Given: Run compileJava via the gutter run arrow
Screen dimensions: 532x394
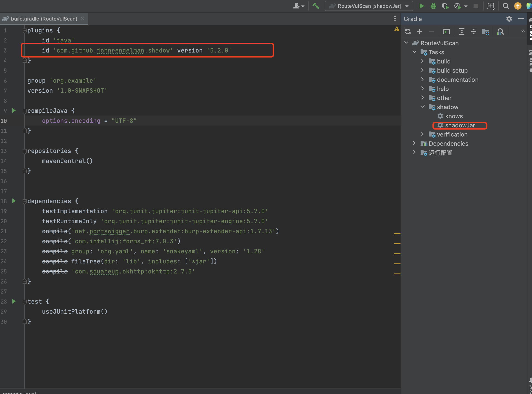Looking at the screenshot, I should [14, 110].
